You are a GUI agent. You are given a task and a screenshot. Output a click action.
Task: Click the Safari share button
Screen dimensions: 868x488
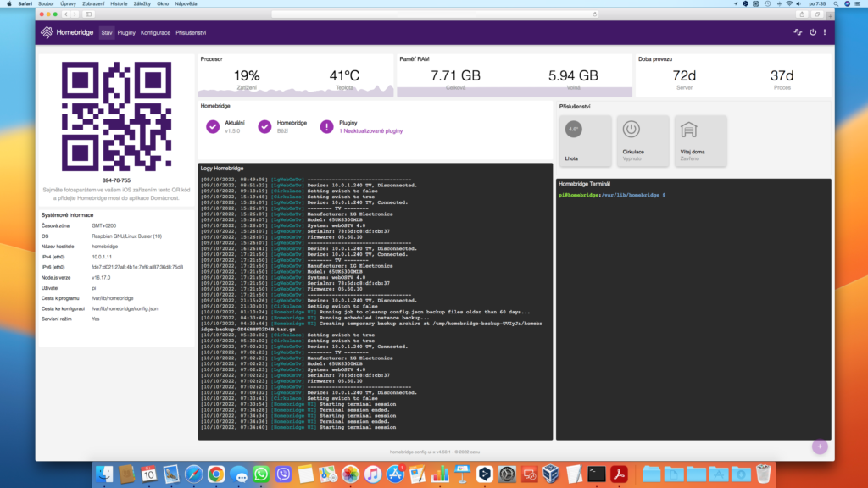click(x=802, y=14)
